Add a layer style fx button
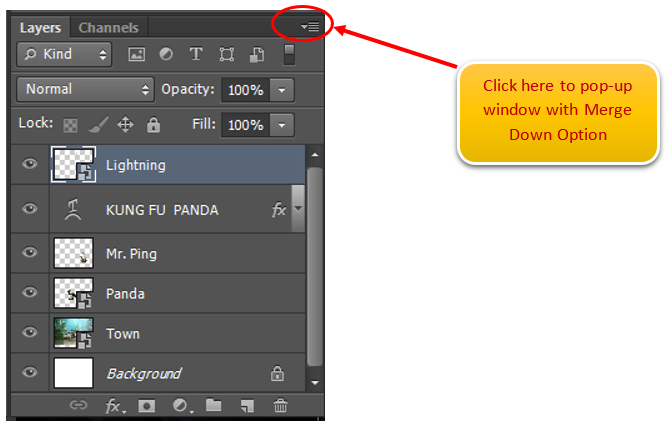 coord(114,406)
